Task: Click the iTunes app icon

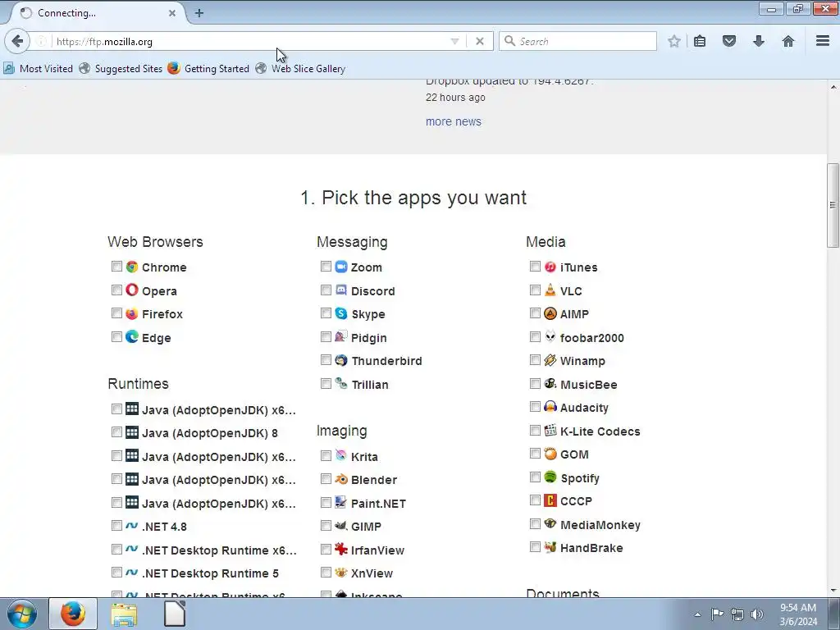Action: (x=550, y=267)
